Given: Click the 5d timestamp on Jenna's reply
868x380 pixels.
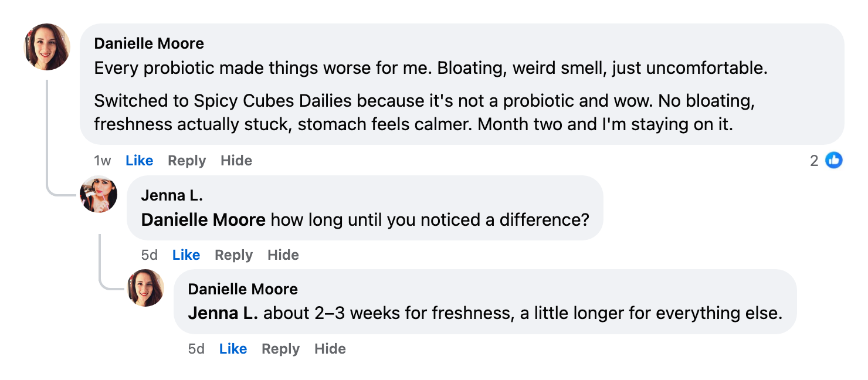Looking at the screenshot, I should (x=149, y=255).
